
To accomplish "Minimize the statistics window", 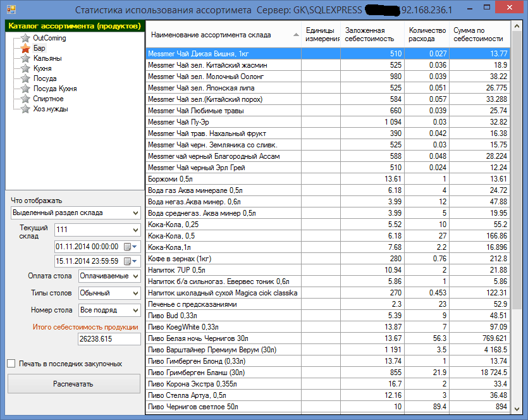I will pyautogui.click(x=470, y=8).
